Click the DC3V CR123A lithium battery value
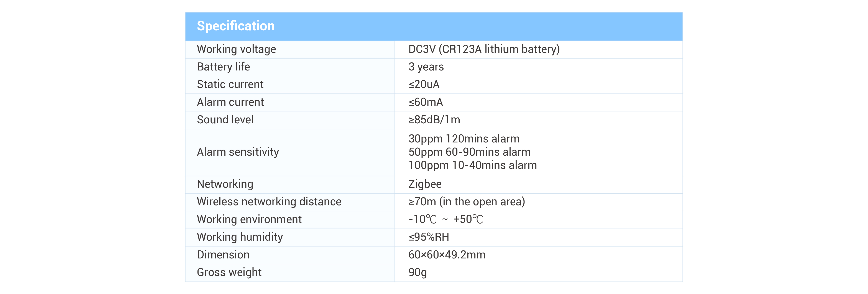This screenshot has width=868, height=294. click(x=483, y=49)
